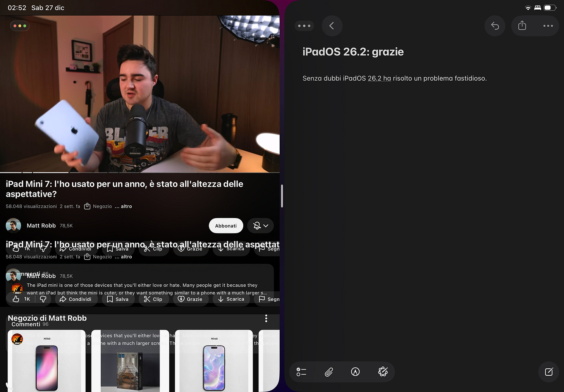Viewport: 564px width, 392px height.
Task: Open Apple Intelligence writing tools
Action: tap(383, 372)
